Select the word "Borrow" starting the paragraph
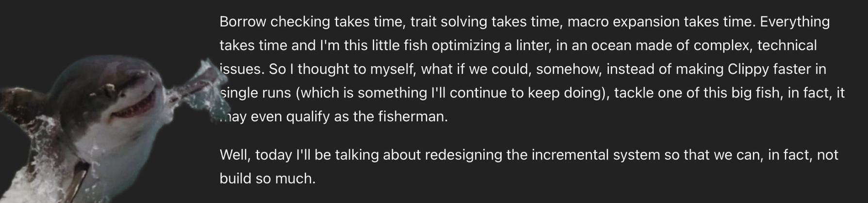 tap(243, 22)
